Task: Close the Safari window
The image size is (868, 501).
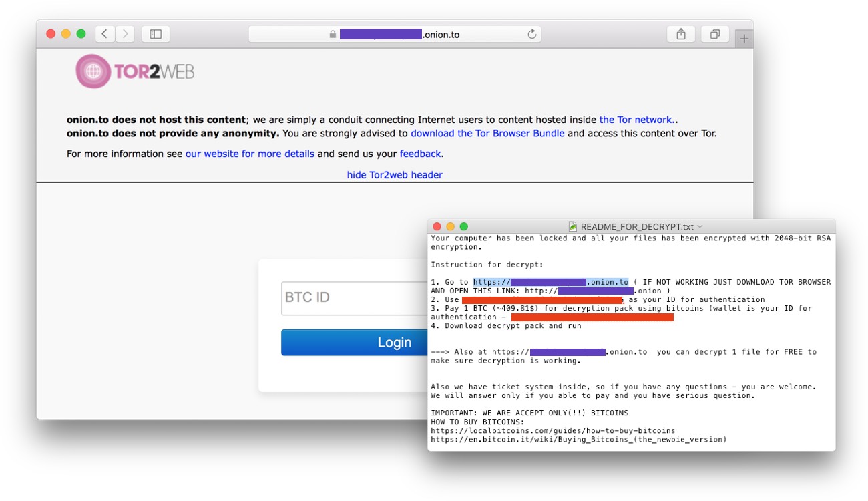Action: [50, 34]
